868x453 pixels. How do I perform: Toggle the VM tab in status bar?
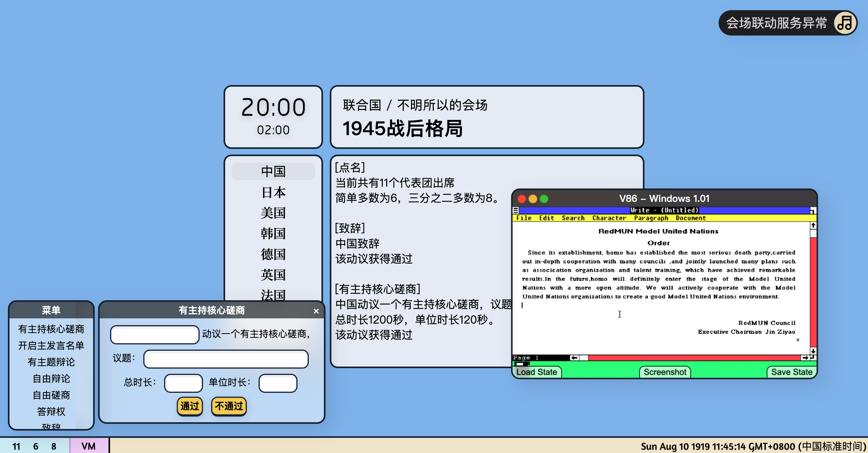point(89,446)
